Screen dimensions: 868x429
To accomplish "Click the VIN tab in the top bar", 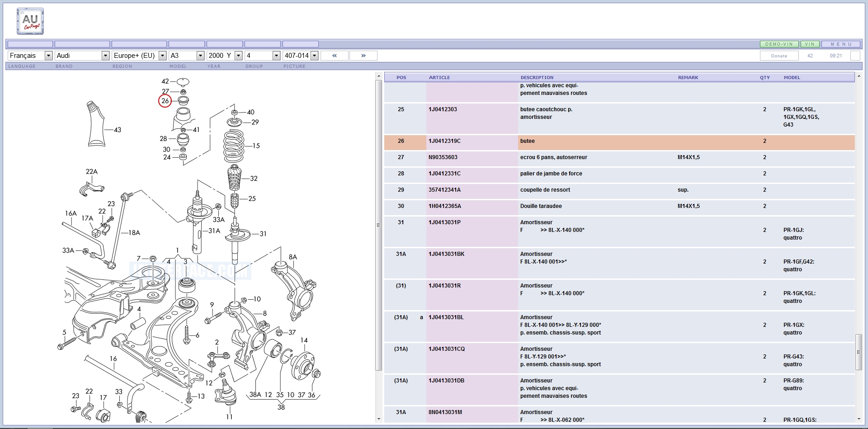I will tap(810, 44).
